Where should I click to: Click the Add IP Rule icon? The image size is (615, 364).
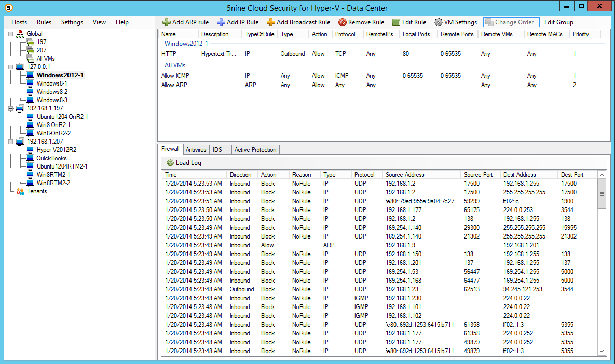221,22
